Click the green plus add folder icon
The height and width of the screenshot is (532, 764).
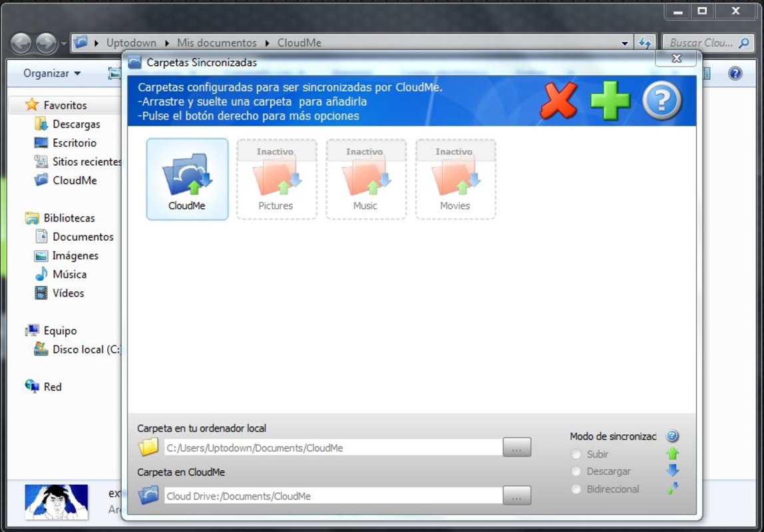610,101
